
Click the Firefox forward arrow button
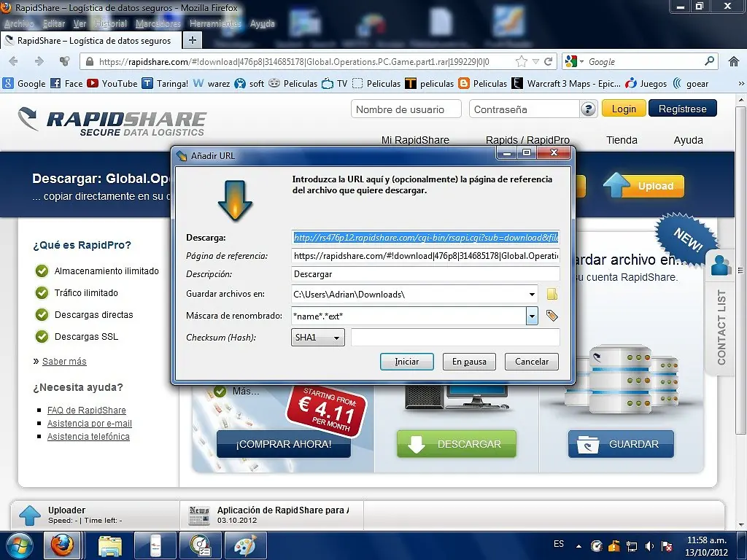39,61
